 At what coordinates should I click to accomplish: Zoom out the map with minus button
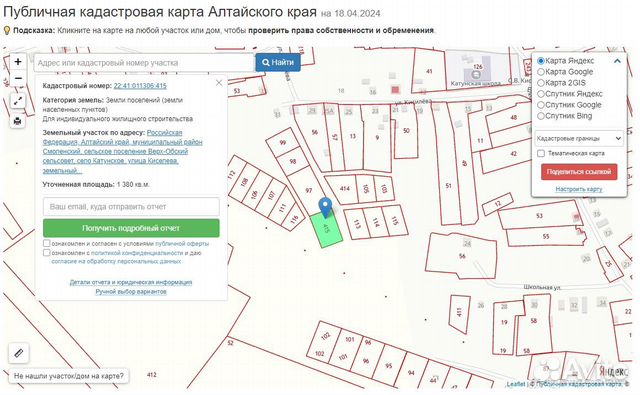(18, 78)
